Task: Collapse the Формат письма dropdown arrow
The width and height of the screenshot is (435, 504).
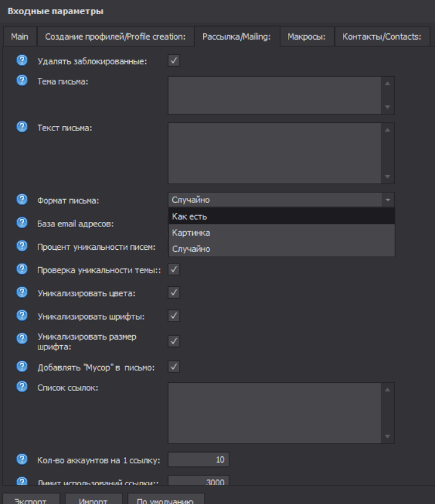Action: click(x=387, y=200)
